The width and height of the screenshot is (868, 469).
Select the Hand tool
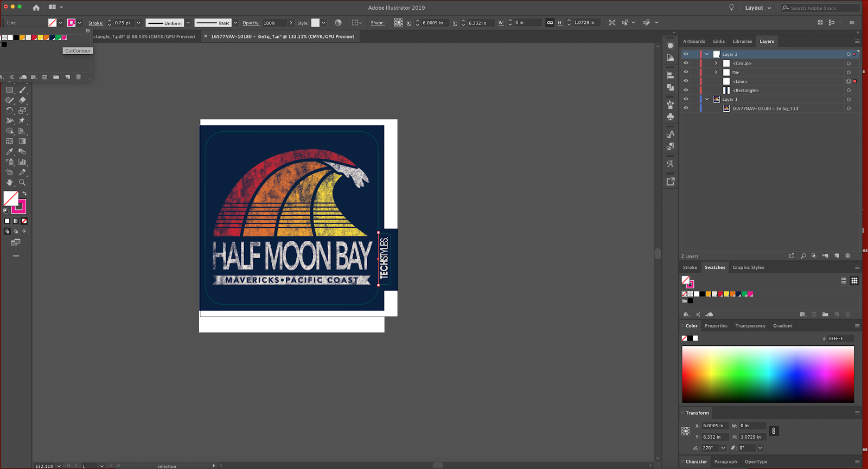click(10, 183)
